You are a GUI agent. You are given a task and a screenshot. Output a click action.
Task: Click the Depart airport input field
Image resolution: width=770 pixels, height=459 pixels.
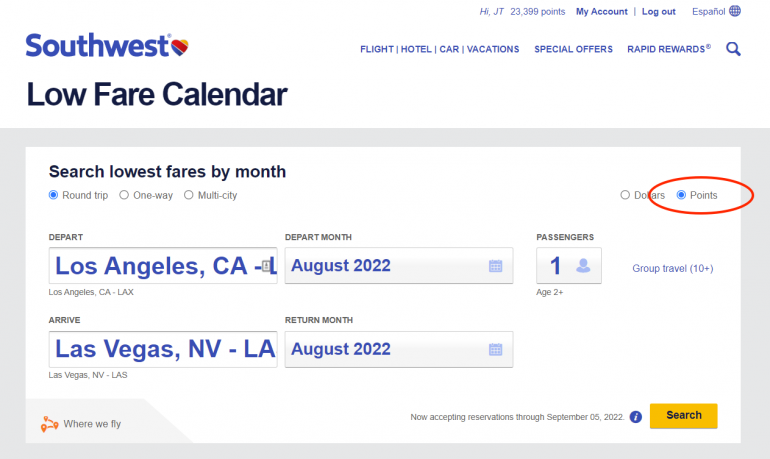click(160, 266)
